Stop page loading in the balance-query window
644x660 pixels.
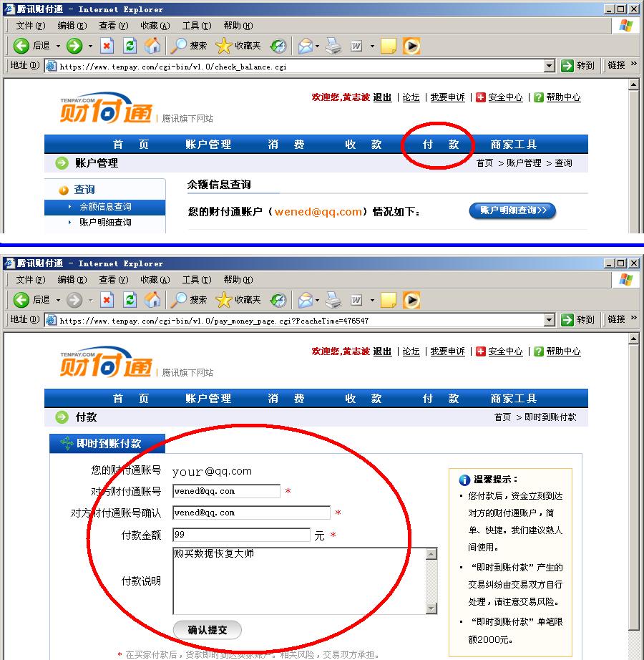[107, 46]
